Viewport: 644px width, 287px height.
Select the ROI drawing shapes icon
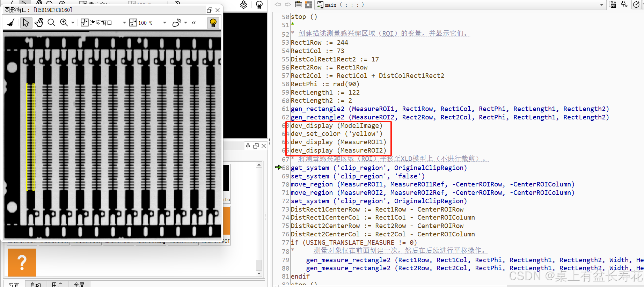point(177,23)
